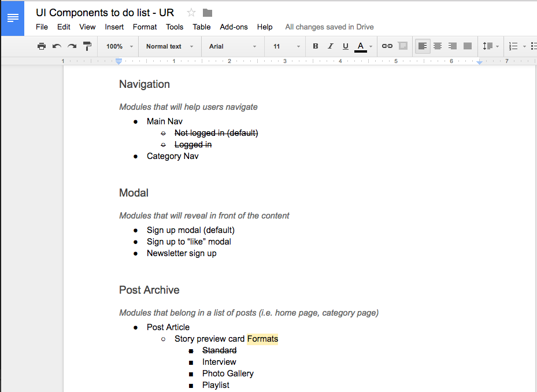Click the Print icon in toolbar
The width and height of the screenshot is (537, 392).
pos(42,46)
